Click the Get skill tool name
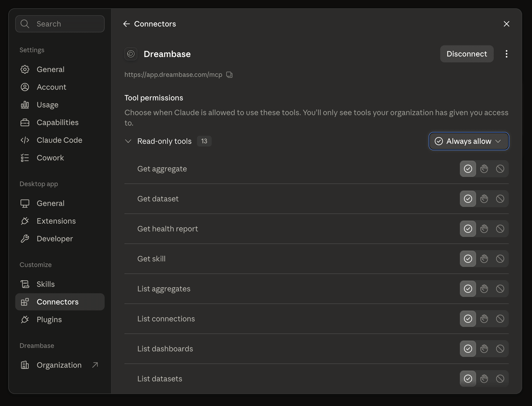 coord(151,259)
